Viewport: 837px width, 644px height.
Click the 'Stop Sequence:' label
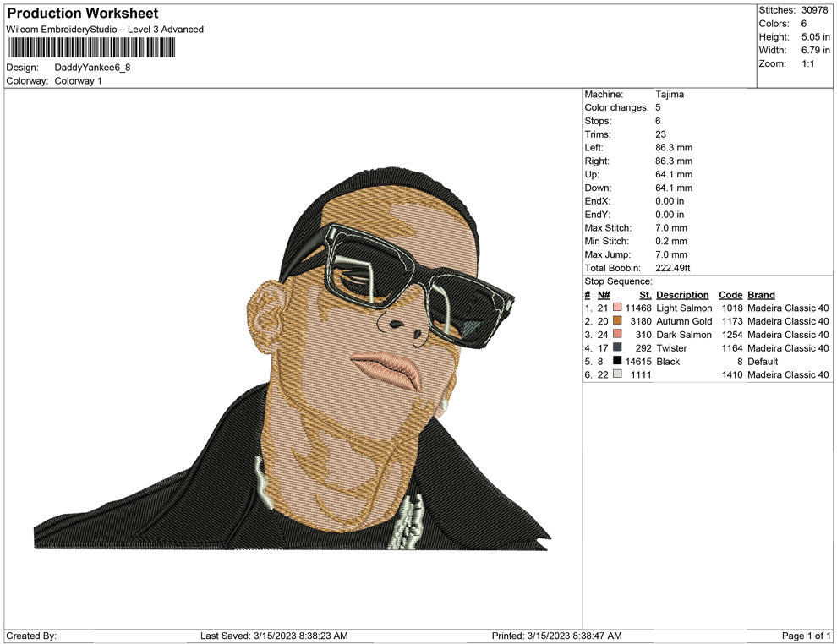point(618,281)
